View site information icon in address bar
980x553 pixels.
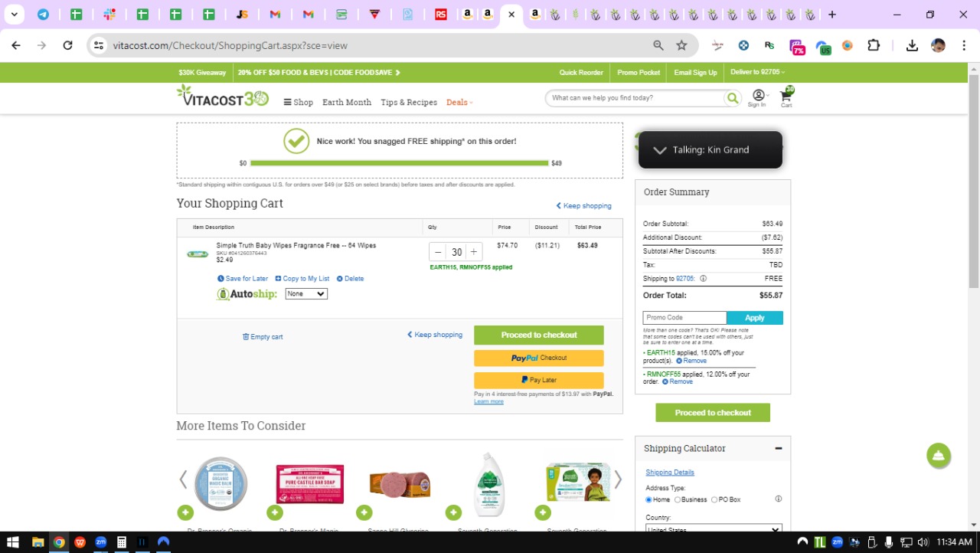click(x=98, y=45)
